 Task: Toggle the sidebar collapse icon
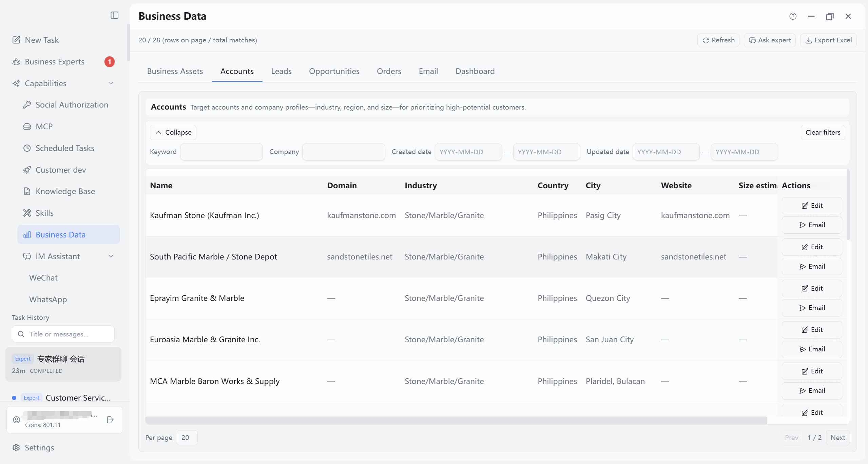click(114, 15)
